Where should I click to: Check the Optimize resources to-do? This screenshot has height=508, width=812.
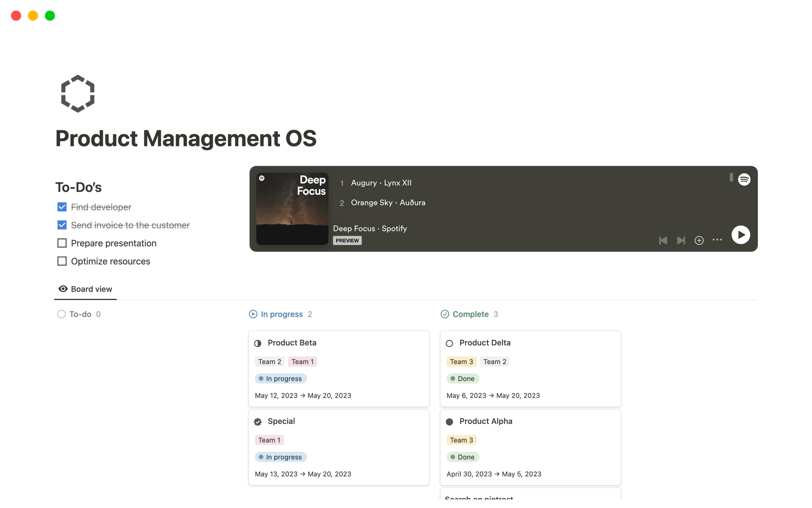62,261
